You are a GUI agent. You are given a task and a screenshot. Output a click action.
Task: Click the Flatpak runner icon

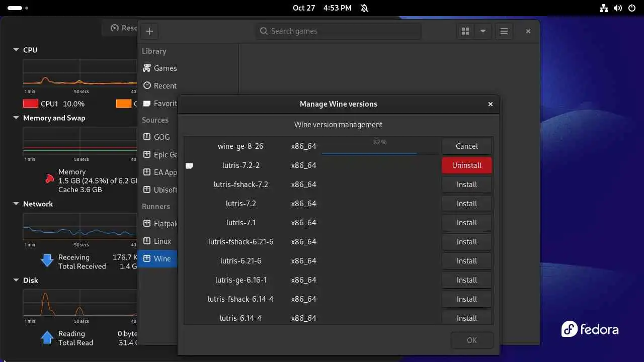click(147, 223)
